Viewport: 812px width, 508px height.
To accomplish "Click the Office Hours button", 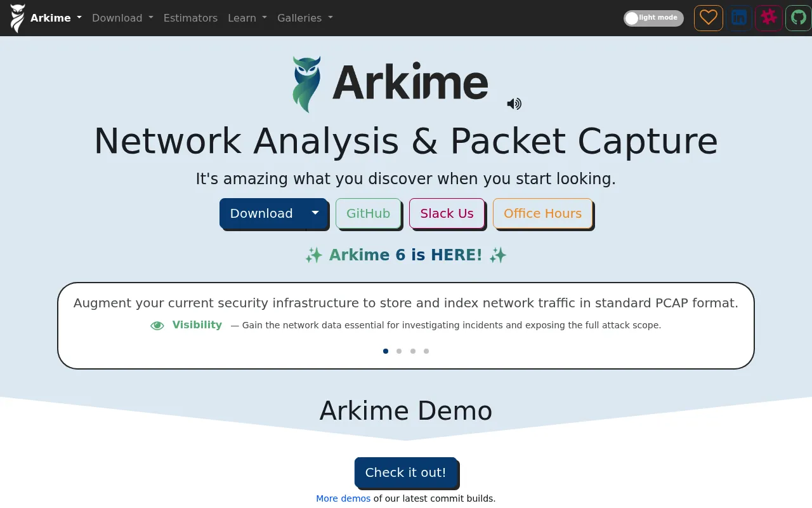I will [x=542, y=213].
